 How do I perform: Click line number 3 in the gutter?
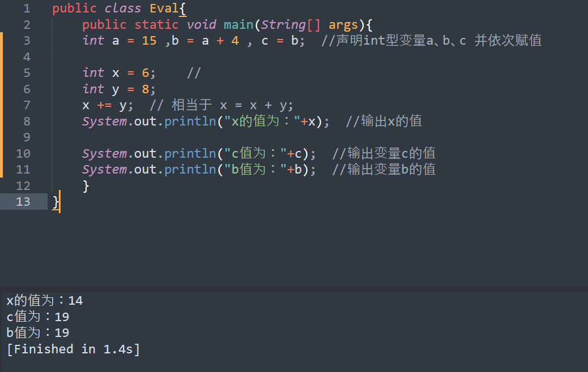point(27,41)
